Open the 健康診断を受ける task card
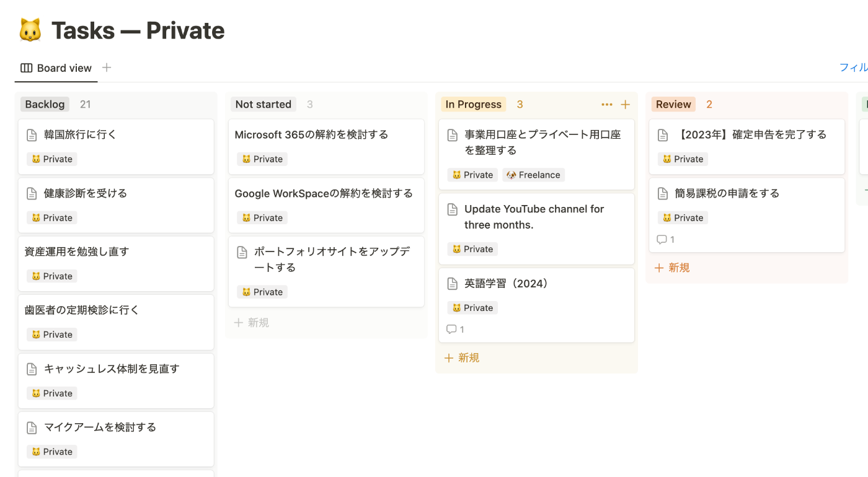 click(x=116, y=206)
